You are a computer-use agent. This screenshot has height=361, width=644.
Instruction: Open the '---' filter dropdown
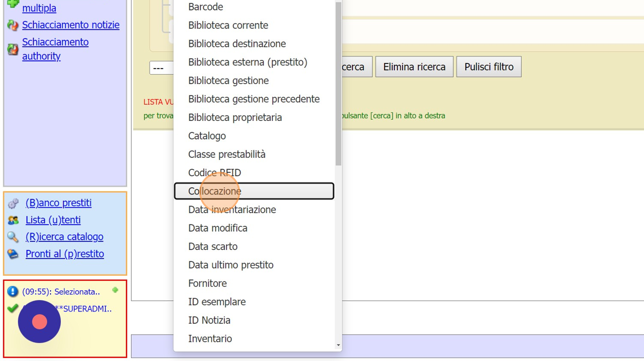(x=162, y=68)
